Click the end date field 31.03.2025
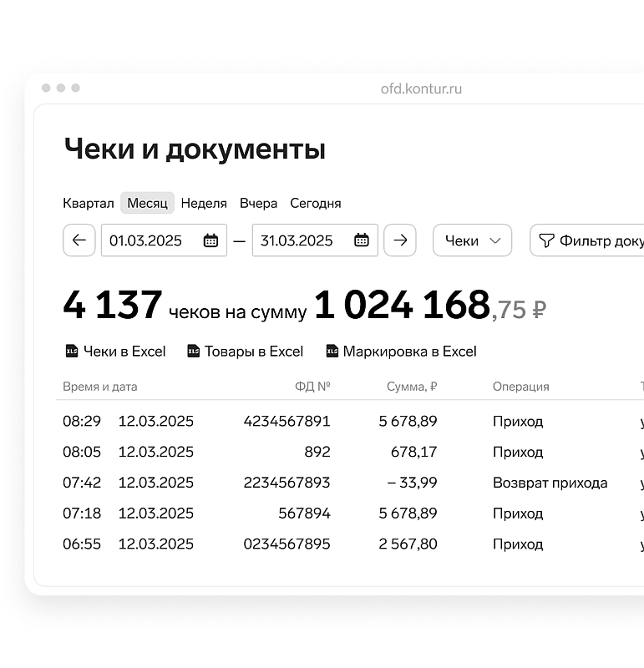The image size is (644, 668). 315,240
